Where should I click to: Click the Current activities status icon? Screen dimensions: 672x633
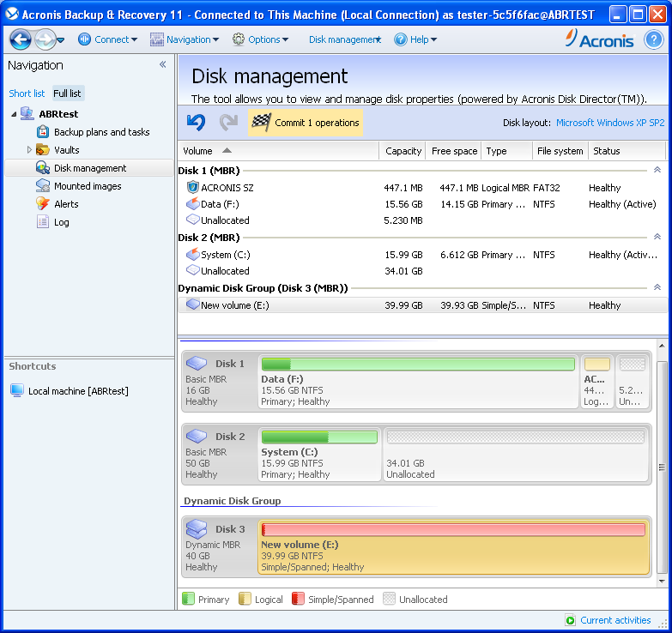pyautogui.click(x=570, y=620)
